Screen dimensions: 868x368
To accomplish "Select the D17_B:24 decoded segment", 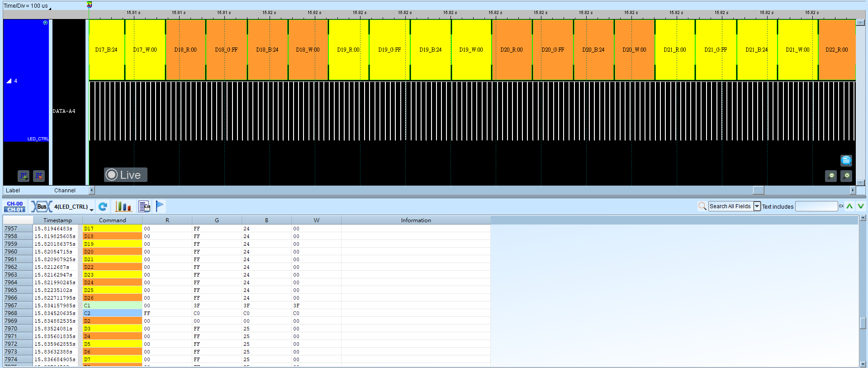I will [x=106, y=50].
